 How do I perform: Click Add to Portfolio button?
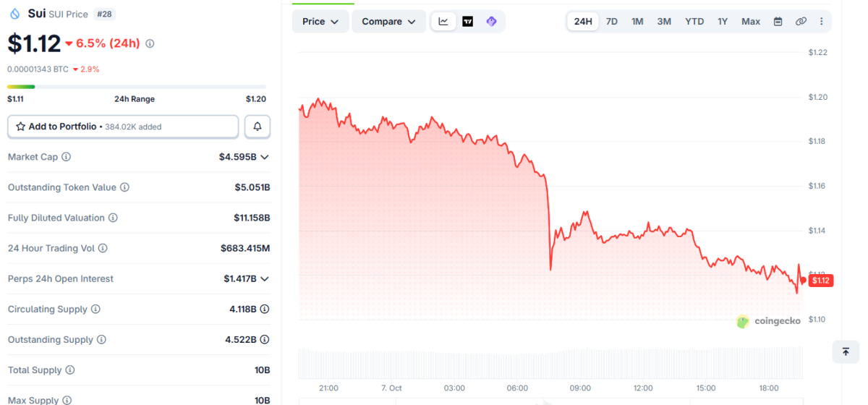coord(123,127)
